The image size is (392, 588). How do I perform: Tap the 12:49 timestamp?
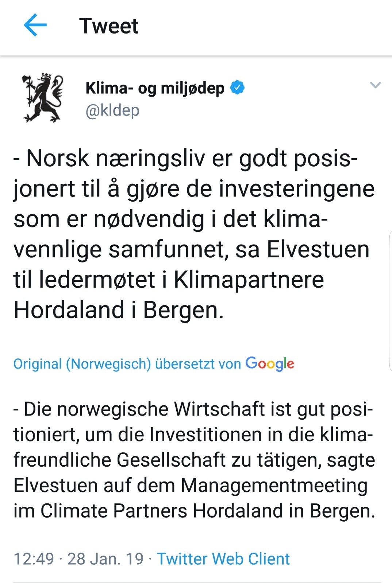click(34, 559)
